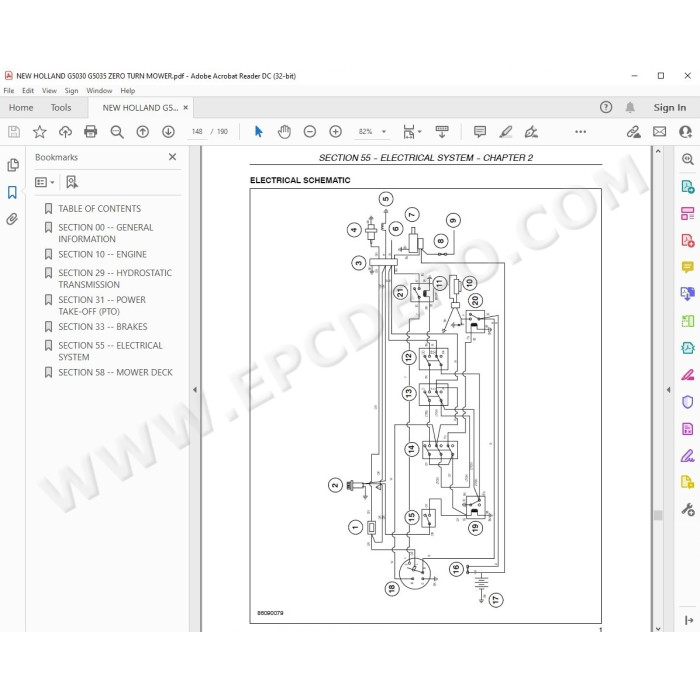Open SECTION 29 HYDROSTATIC TRANSMISSION bookmark
The width and height of the screenshot is (700, 700).
tap(115, 279)
